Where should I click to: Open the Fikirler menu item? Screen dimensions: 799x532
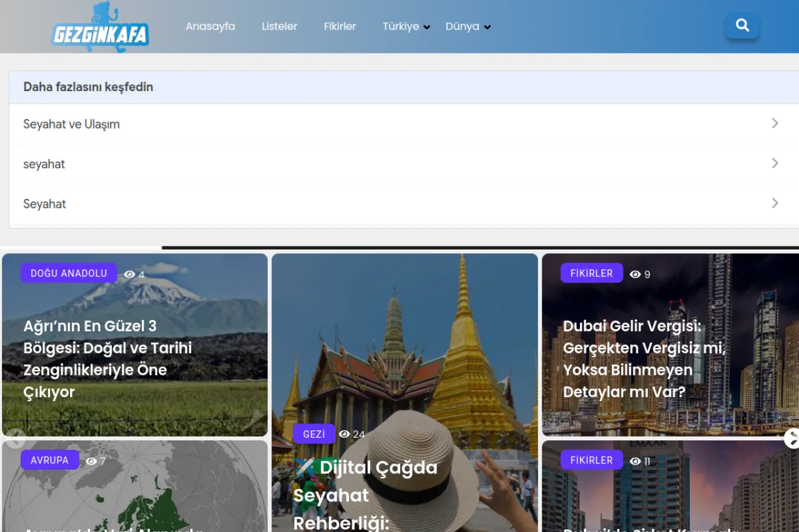click(340, 26)
